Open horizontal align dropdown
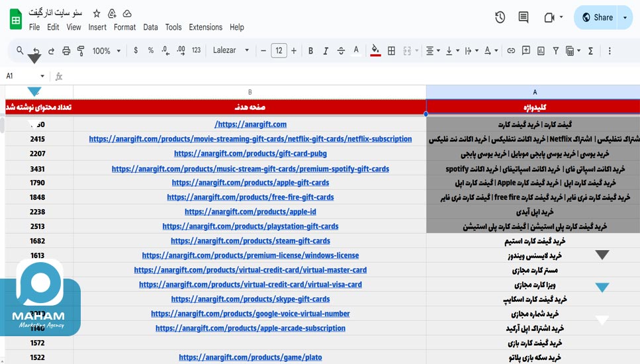 pos(433,50)
